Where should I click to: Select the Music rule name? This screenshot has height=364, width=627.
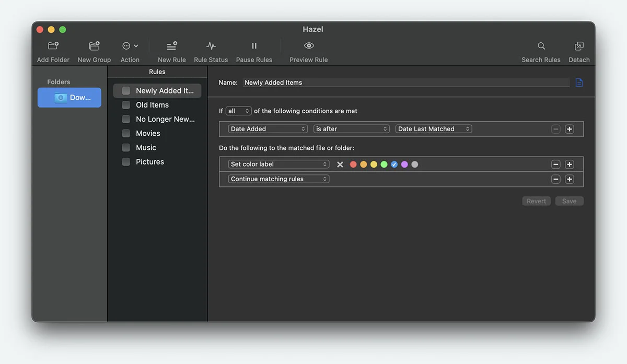tap(146, 148)
